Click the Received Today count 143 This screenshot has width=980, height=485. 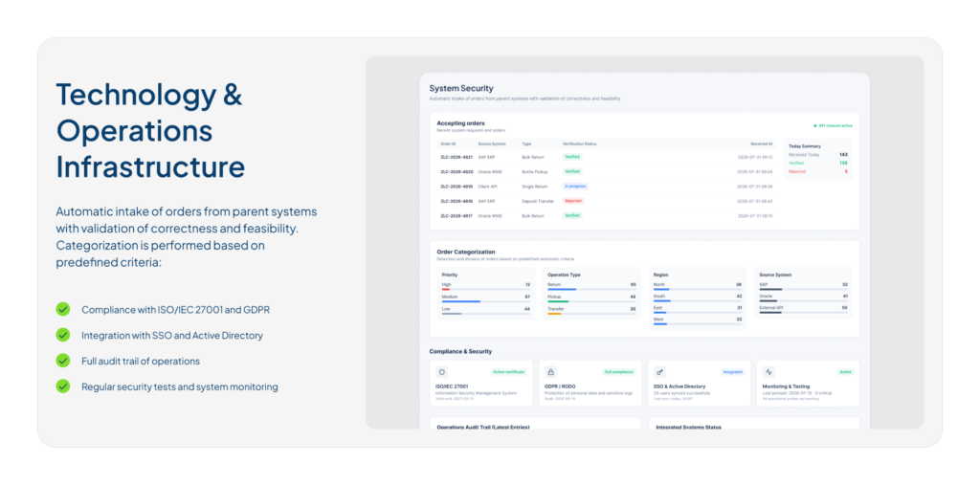[x=843, y=154]
